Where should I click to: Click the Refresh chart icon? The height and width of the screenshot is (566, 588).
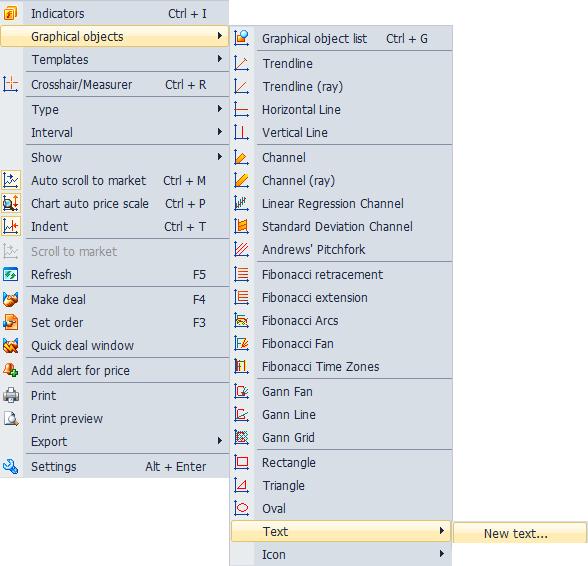click(10, 275)
